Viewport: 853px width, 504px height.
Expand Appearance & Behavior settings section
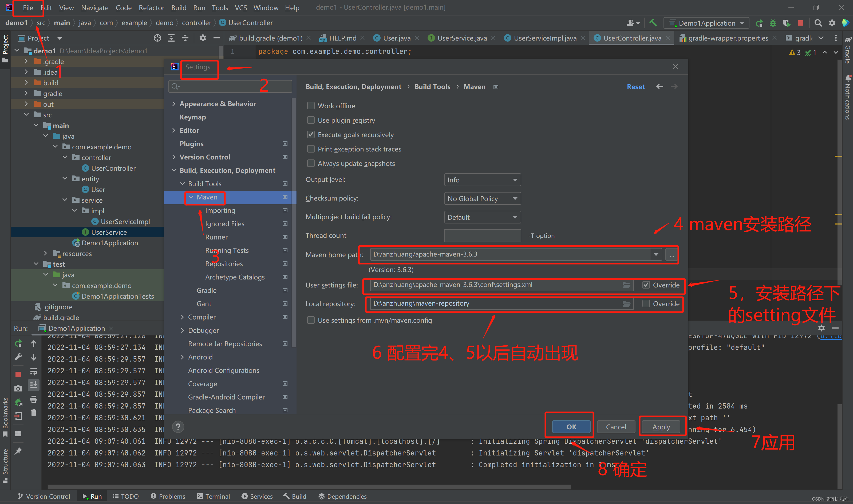(174, 103)
